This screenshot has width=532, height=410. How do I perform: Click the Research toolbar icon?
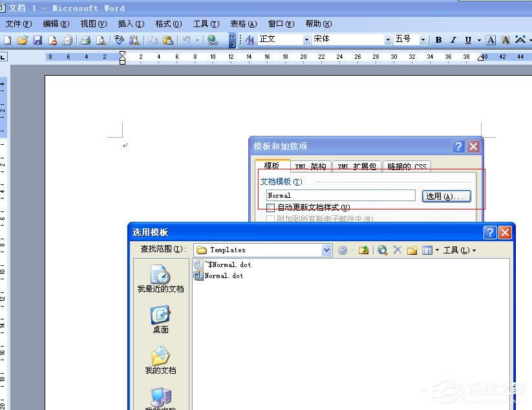(x=134, y=40)
